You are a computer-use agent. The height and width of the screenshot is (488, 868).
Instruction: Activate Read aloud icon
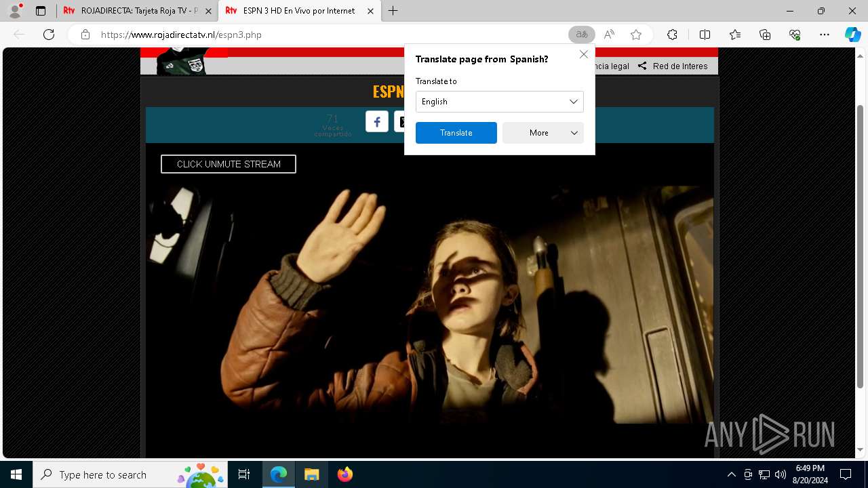(x=609, y=35)
